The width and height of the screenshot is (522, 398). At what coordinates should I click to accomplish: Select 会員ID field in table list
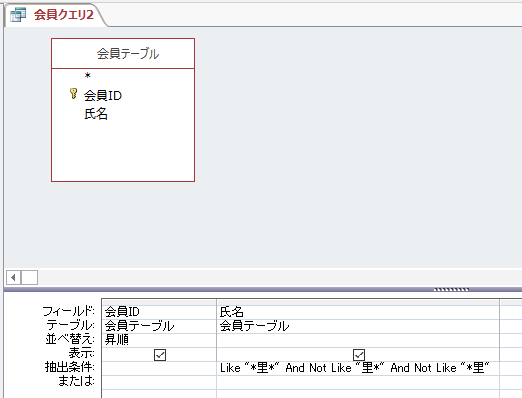coord(103,96)
